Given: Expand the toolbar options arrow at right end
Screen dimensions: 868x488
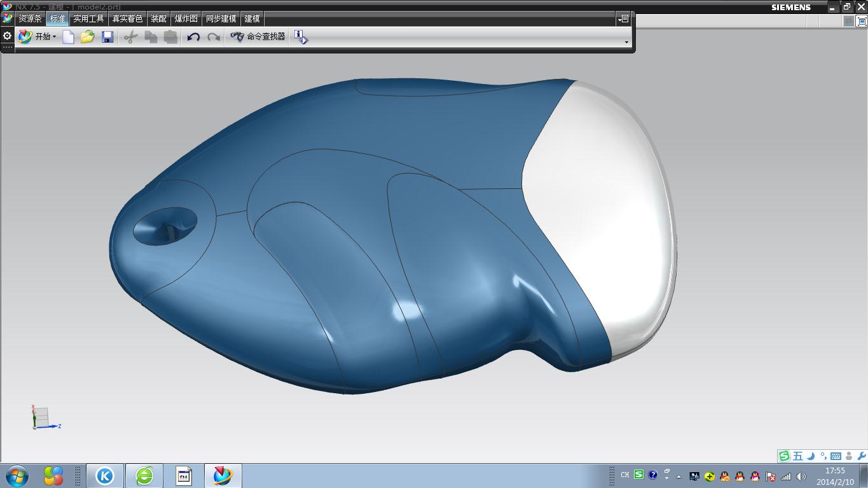Looking at the screenshot, I should pos(626,42).
